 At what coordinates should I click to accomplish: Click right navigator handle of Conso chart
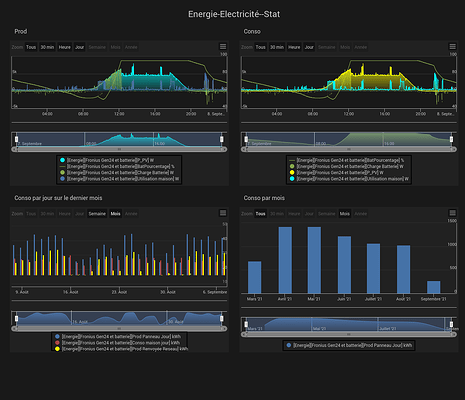click(x=451, y=139)
